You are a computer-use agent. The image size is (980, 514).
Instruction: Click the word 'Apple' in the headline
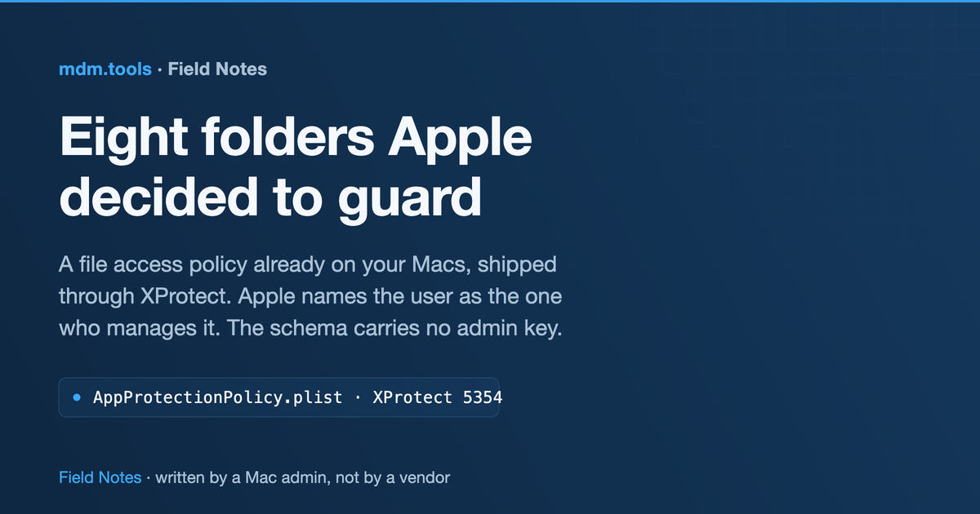pyautogui.click(x=460, y=140)
